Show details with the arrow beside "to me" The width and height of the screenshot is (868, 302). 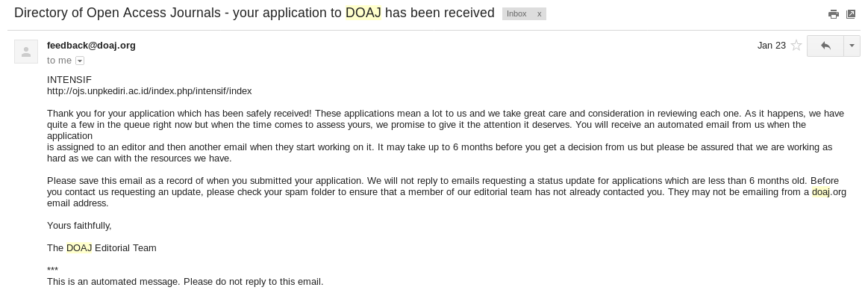point(80,61)
